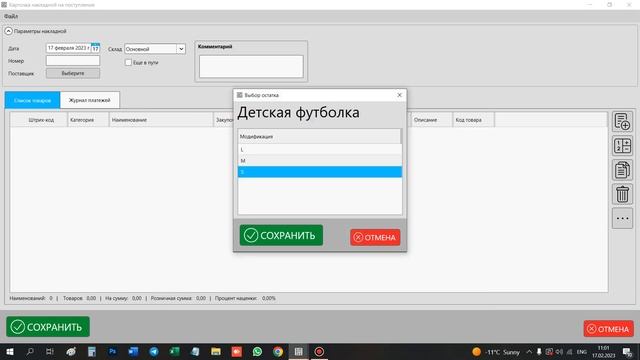Viewport: 640px width, 360px height.
Task: Open File Explorer from the taskbar
Action: (x=216, y=351)
